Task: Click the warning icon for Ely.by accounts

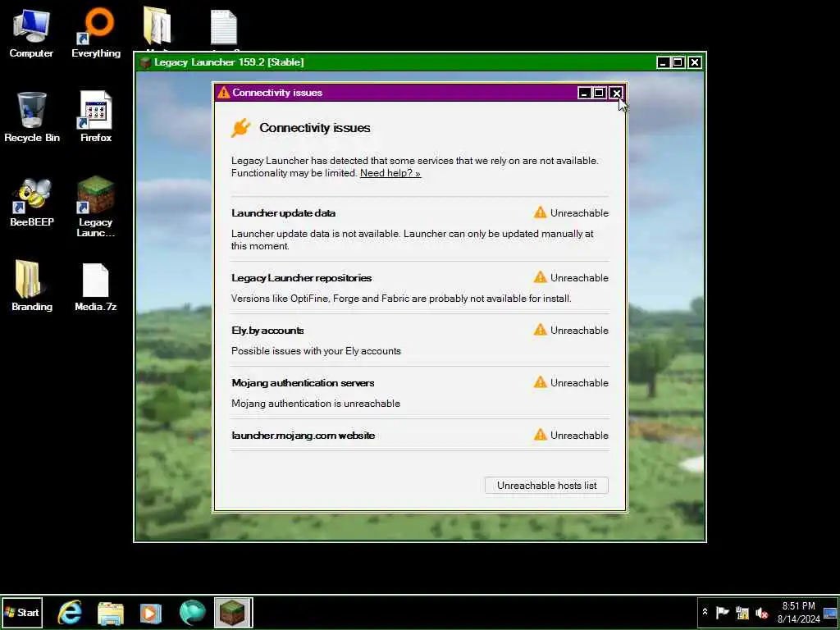Action: pyautogui.click(x=540, y=330)
